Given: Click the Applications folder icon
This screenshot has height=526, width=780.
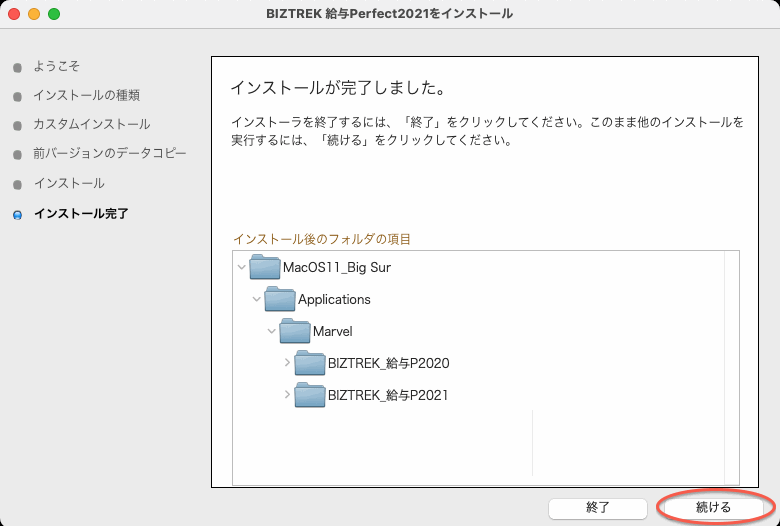Looking at the screenshot, I should [x=280, y=299].
